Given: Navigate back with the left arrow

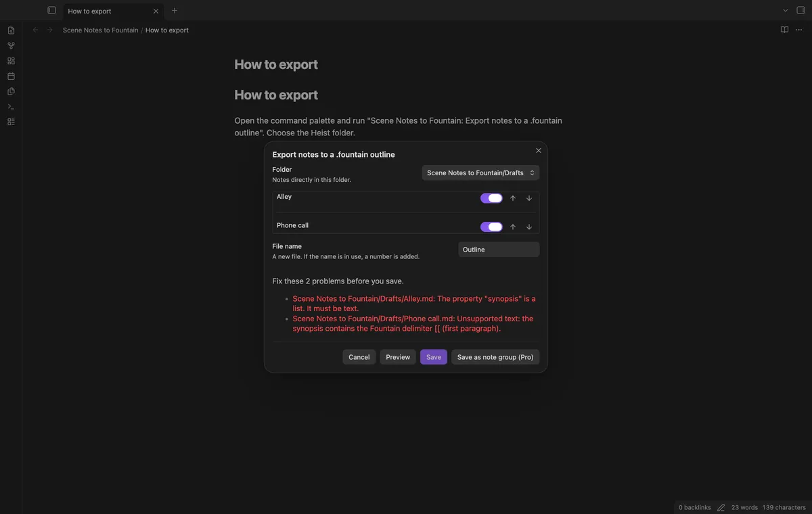Looking at the screenshot, I should click(x=35, y=30).
